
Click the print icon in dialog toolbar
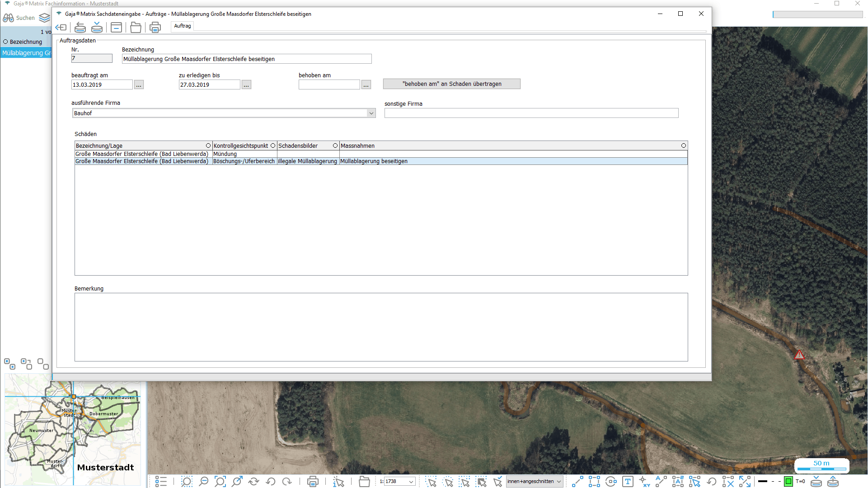click(x=155, y=28)
